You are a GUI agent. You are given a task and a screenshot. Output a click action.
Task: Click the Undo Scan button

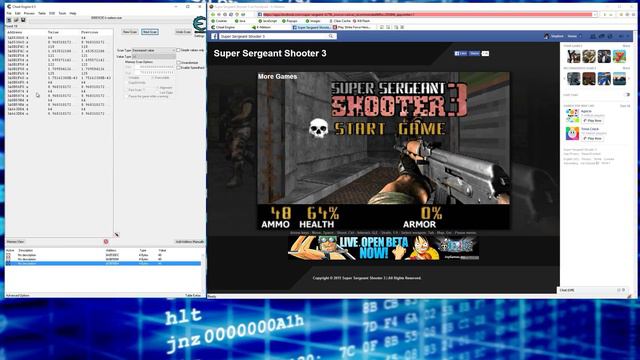183,32
